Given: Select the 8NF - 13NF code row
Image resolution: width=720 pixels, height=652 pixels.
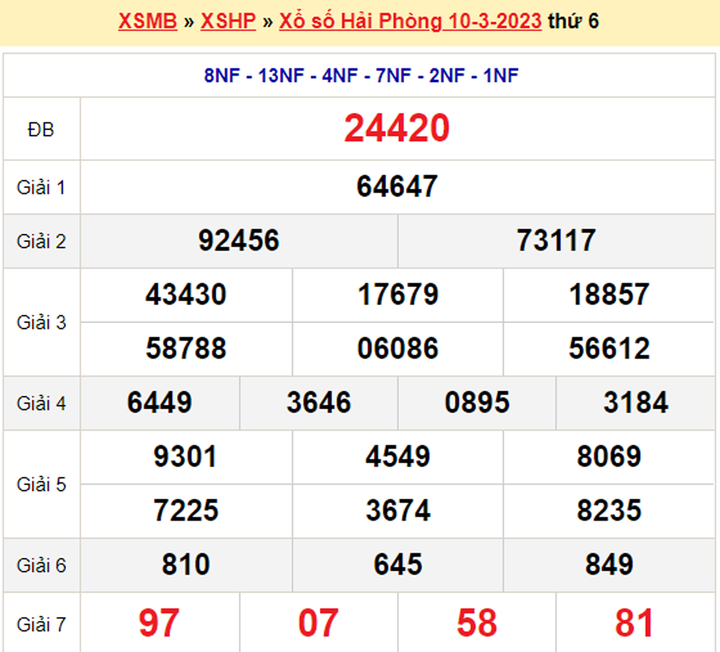Looking at the screenshot, I should (x=361, y=76).
